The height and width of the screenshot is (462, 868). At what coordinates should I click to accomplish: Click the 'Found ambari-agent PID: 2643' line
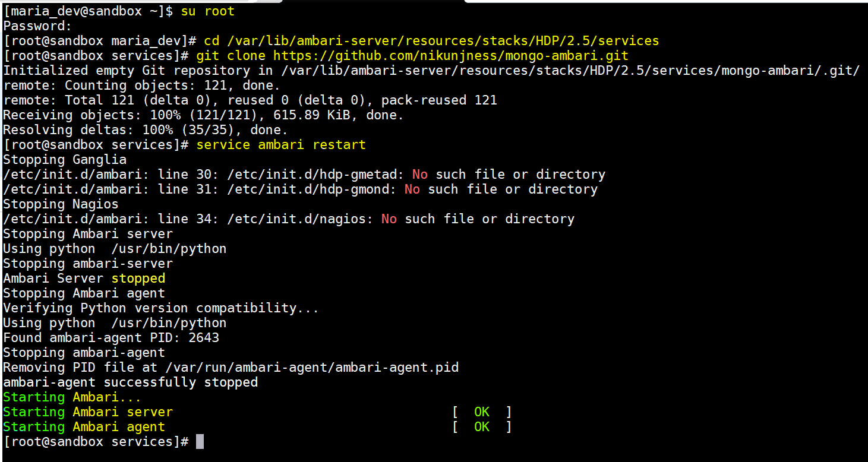(111, 338)
